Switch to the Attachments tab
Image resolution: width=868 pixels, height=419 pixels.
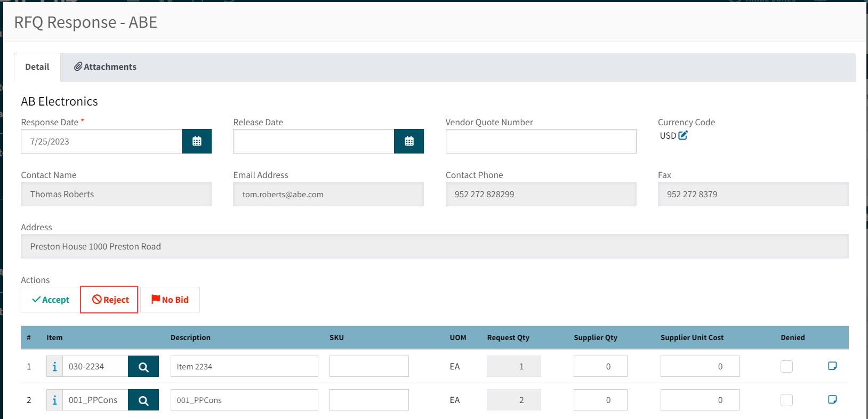click(105, 67)
